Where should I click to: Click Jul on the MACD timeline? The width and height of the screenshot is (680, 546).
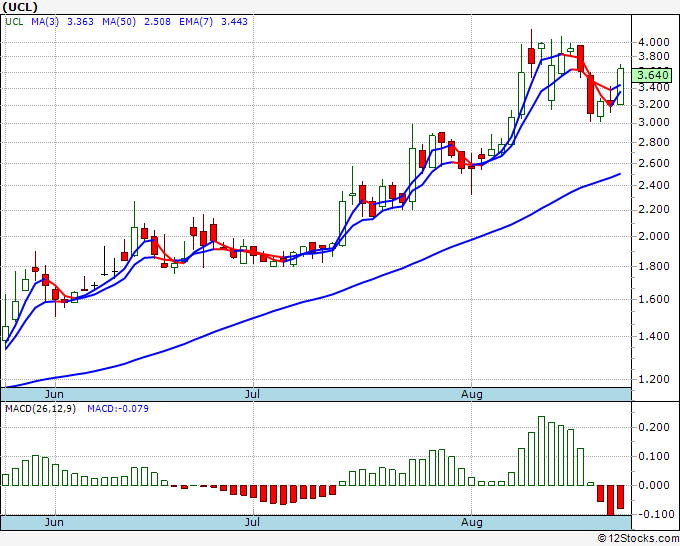click(x=252, y=522)
